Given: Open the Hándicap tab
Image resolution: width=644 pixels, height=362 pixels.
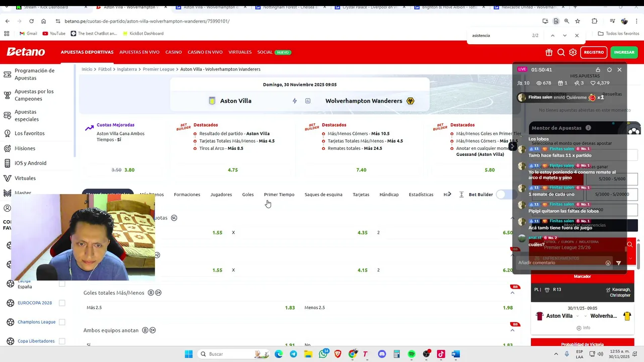Looking at the screenshot, I should pyautogui.click(x=389, y=195).
